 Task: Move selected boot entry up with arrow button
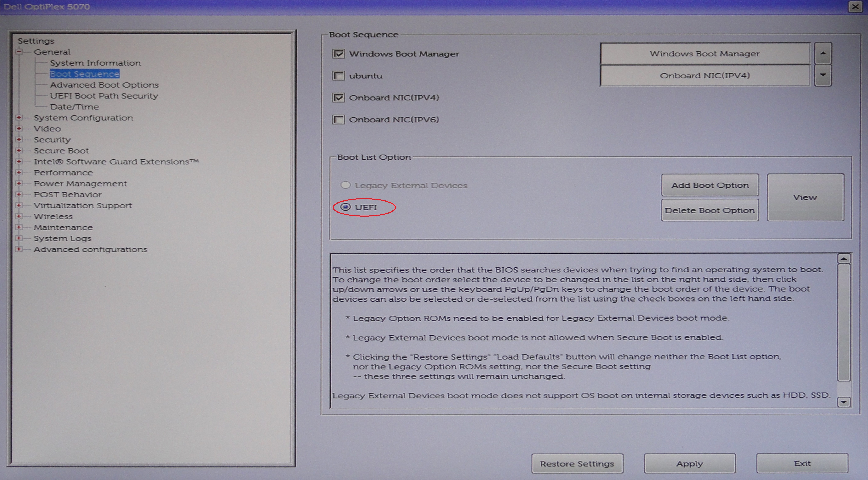point(823,53)
